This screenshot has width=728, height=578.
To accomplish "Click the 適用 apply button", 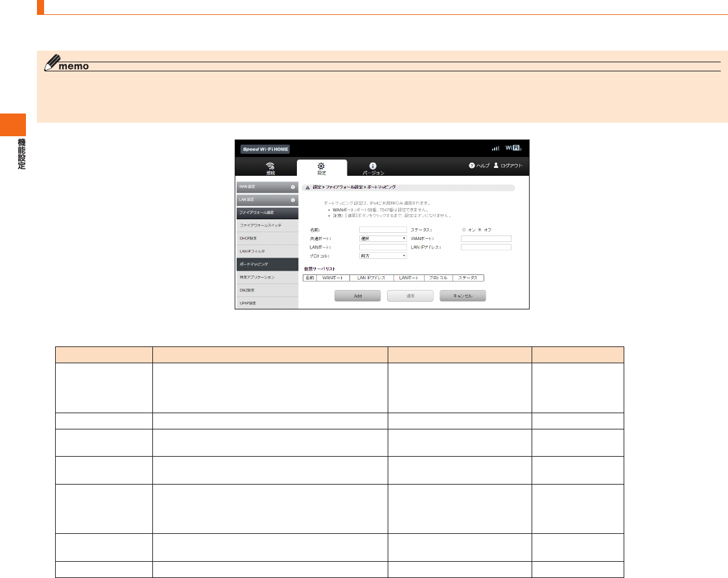I will (410, 296).
